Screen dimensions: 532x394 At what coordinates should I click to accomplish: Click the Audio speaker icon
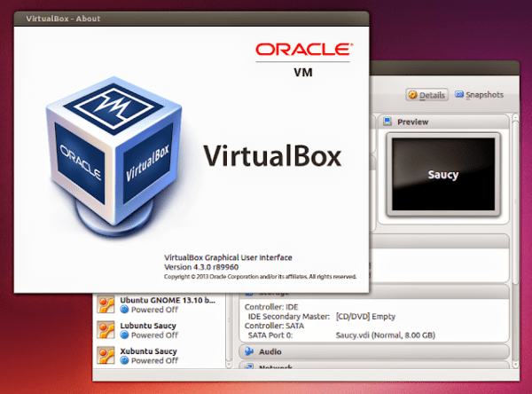coord(249,351)
